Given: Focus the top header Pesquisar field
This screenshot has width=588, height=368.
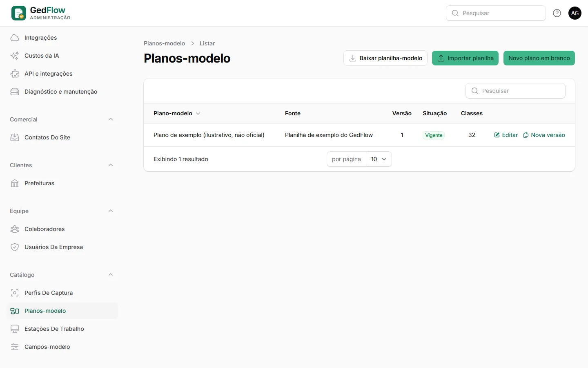Looking at the screenshot, I should pyautogui.click(x=496, y=13).
